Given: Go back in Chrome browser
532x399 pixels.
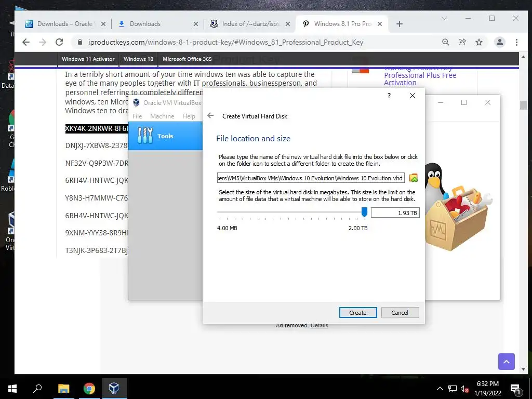Looking at the screenshot, I should coord(26,42).
